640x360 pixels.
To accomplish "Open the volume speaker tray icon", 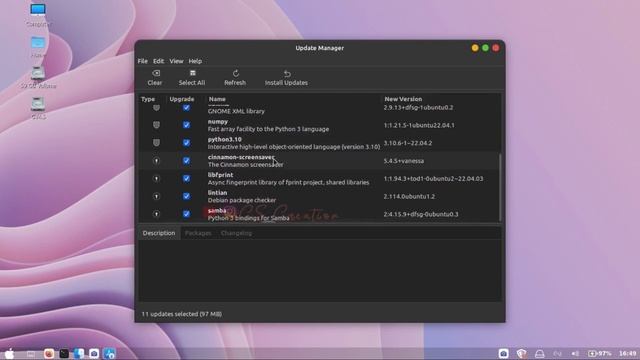I will tap(575, 353).
